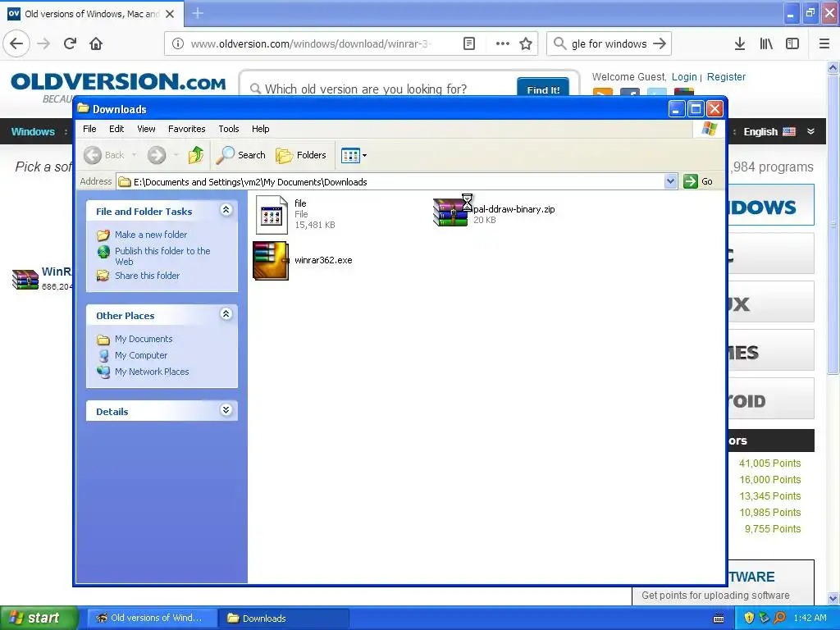Go to My Documents in Other Places
Viewport: 840px width, 630px height.
click(x=143, y=339)
